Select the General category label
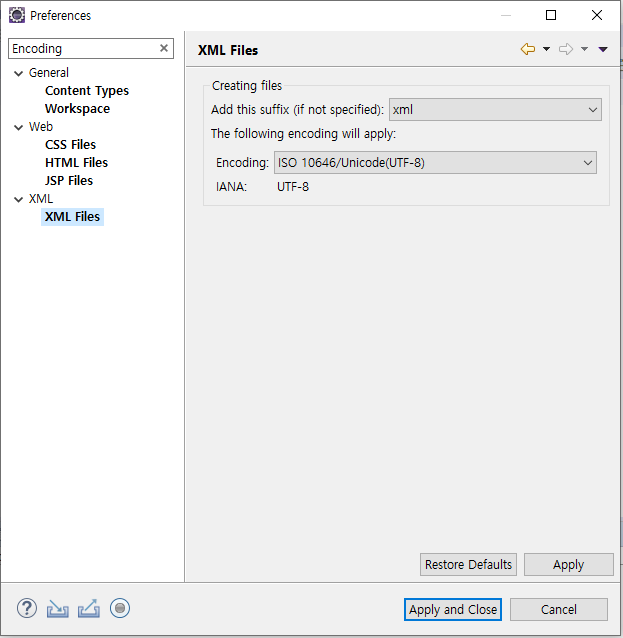Viewport: 623px width, 638px height. [49, 73]
